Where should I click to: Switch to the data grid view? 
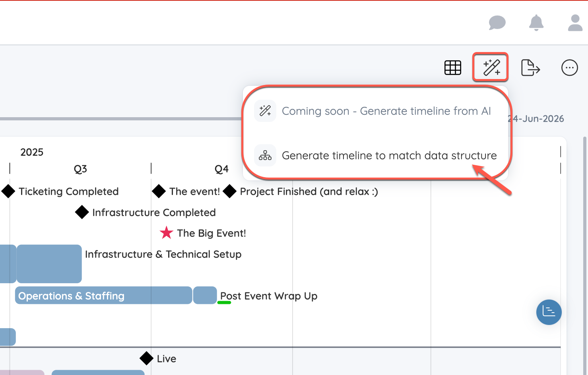point(452,68)
